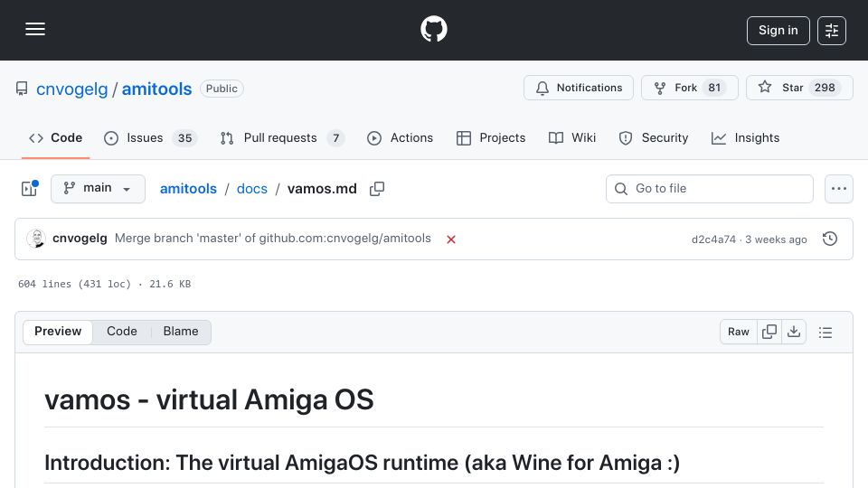Viewport: 868px width, 488px height.
Task: Switch to the Code tab
Action: click(55, 137)
